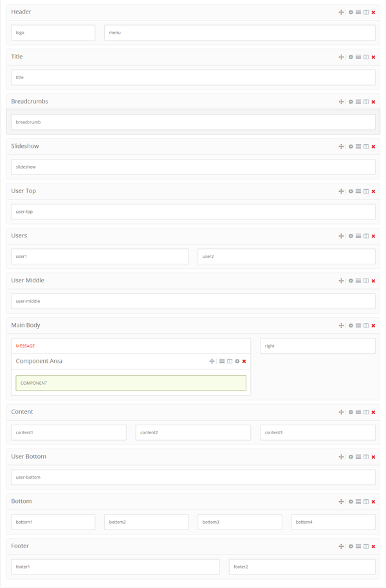Screen dimensions: 386x588
Task: Select the content3 position box
Action: (x=318, y=432)
